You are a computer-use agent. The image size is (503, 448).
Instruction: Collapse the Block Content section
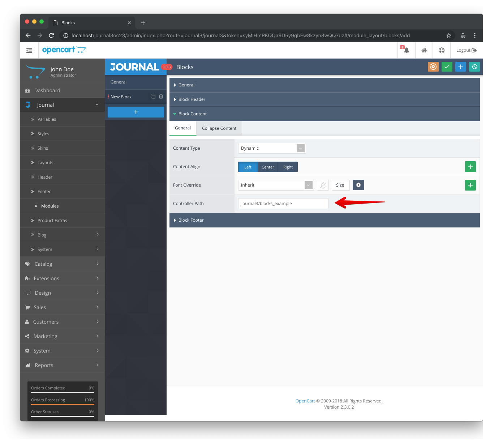click(x=324, y=114)
